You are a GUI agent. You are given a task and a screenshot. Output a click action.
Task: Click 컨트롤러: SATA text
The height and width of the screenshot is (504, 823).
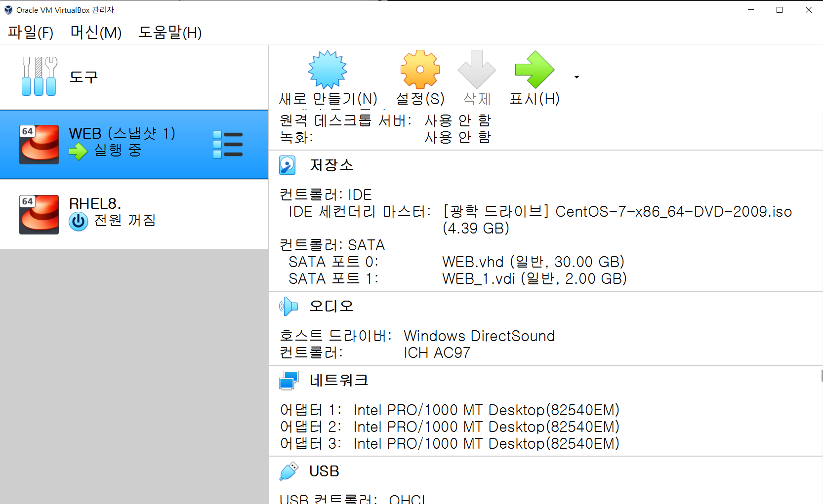(332, 245)
